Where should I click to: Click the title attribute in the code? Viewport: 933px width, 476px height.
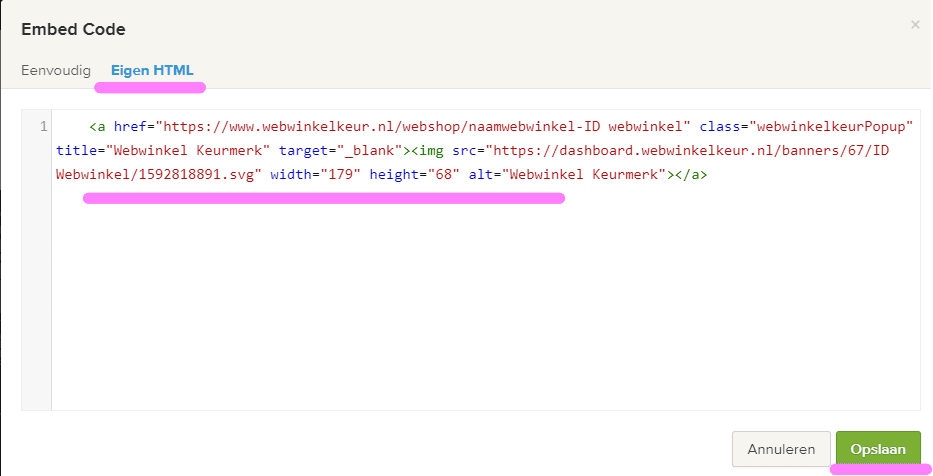(75, 151)
